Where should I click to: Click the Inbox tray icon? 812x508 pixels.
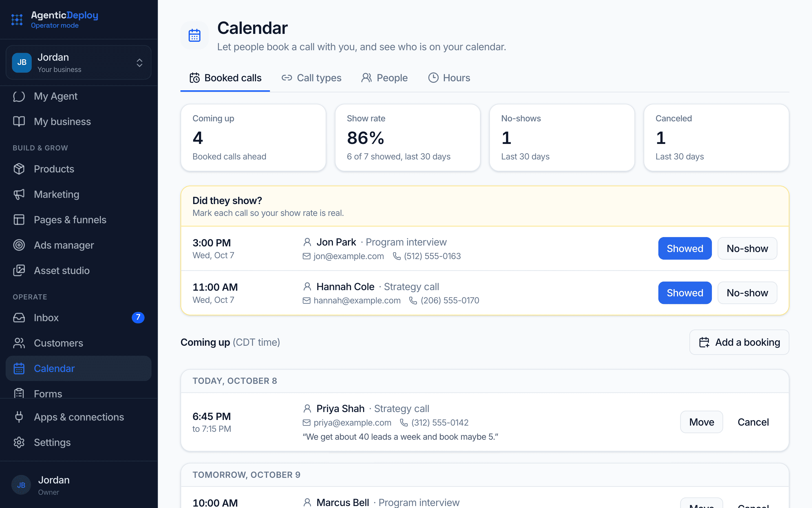(x=19, y=317)
